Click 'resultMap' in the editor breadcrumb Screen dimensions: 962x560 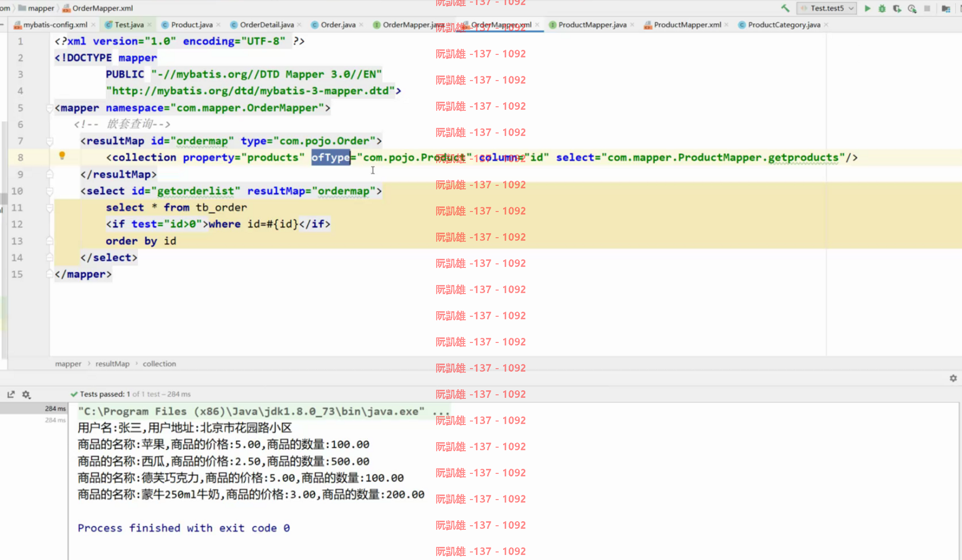112,364
